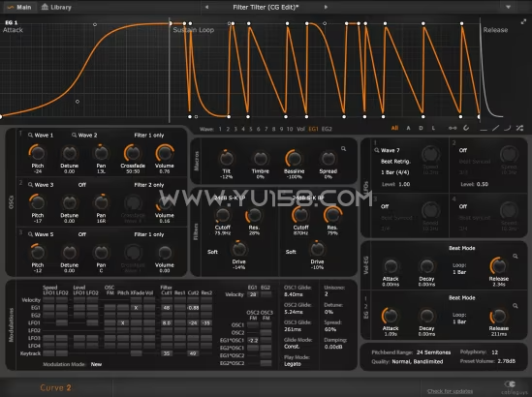Image resolution: width=532 pixels, height=397 pixels.
Task: Click the EG1 Cut1 modulation value 48
Action: (167, 308)
